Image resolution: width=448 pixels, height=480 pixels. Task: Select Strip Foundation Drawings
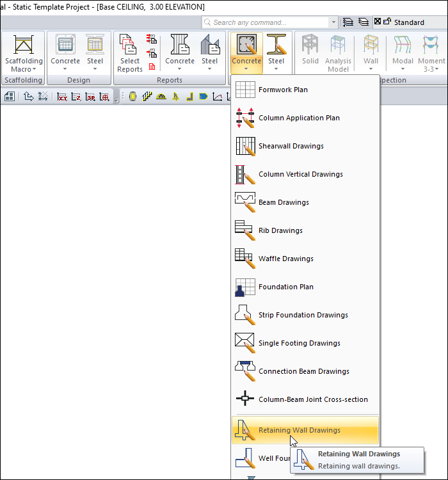coord(305,315)
